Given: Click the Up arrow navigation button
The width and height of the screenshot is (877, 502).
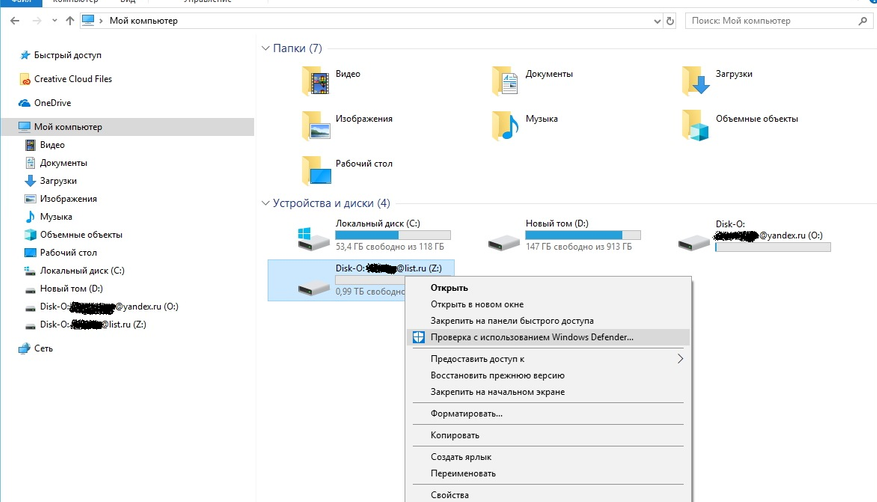Looking at the screenshot, I should click(69, 20).
